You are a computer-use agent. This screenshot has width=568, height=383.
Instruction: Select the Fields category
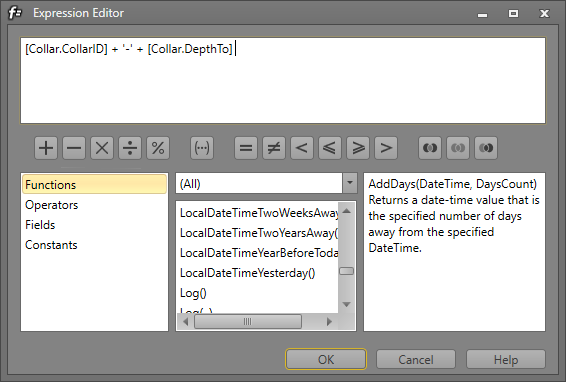(94, 225)
